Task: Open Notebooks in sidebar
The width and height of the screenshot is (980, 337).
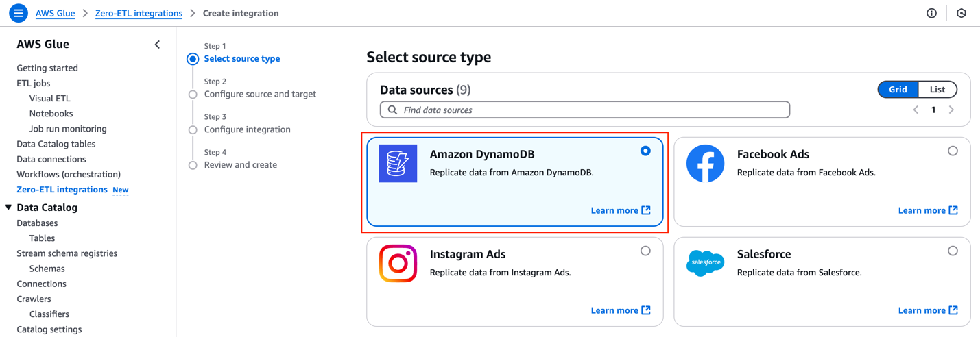Action: (51, 114)
